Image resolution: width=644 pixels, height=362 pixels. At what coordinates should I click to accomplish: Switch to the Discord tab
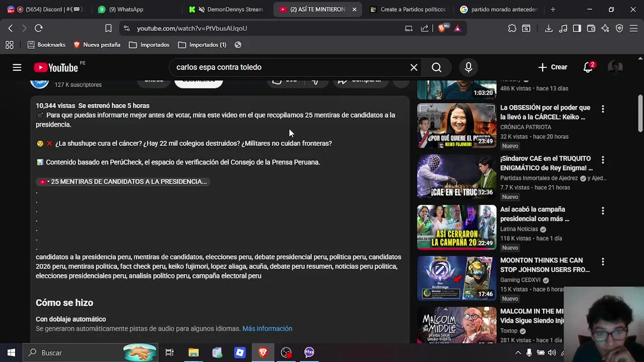[45, 9]
